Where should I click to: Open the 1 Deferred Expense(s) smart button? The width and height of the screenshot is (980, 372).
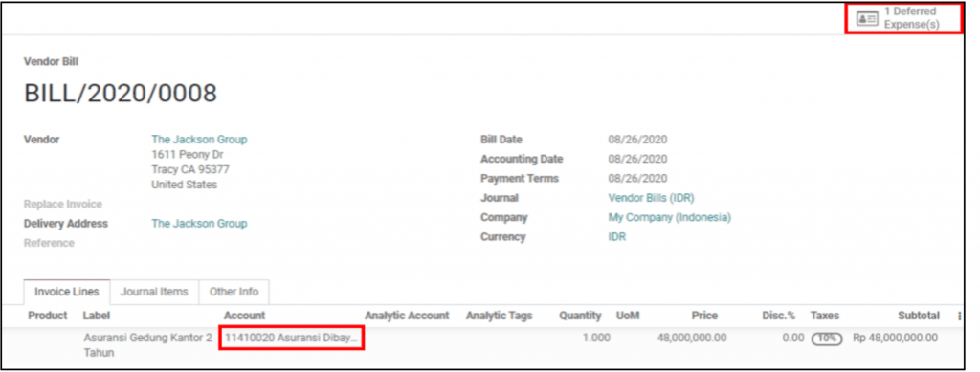(903, 18)
